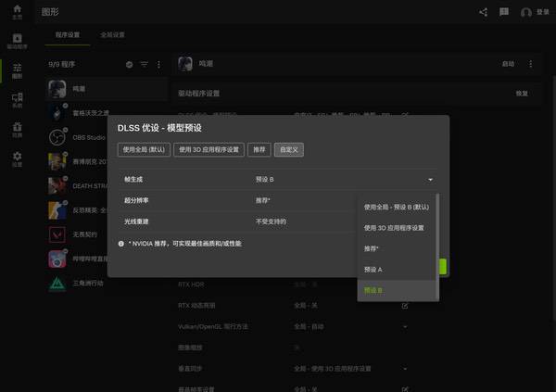Choose the 使用全局 (默认) option button
556x392 pixels.
[144, 150]
